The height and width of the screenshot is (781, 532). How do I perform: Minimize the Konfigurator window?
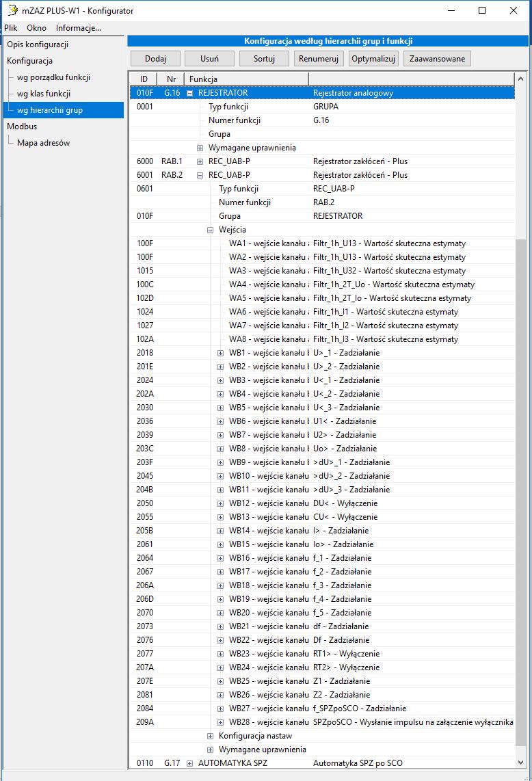pos(451,10)
